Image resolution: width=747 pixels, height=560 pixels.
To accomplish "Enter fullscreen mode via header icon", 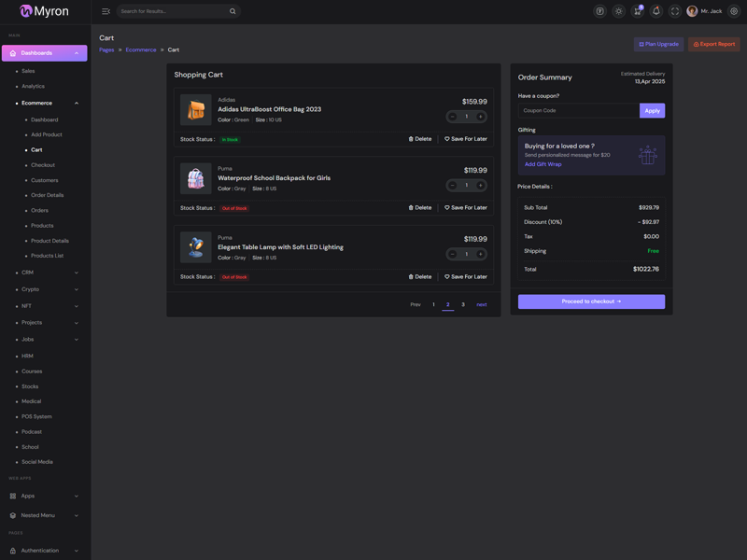I will 674,11.
